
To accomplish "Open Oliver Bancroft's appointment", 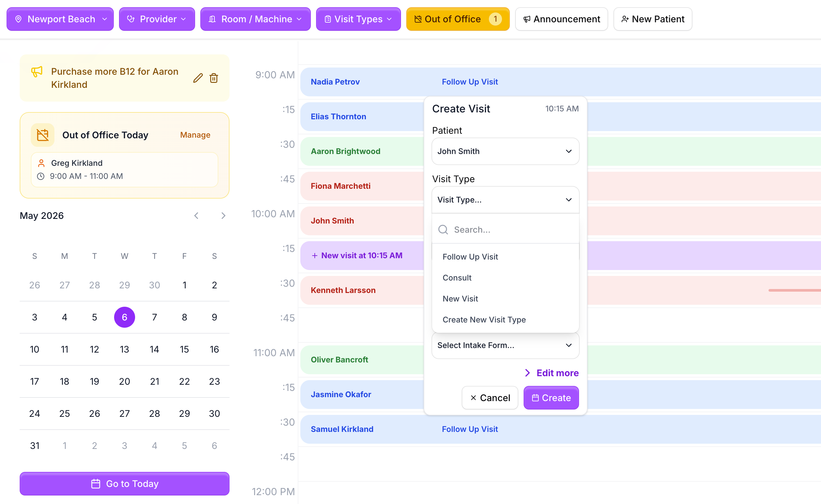I will click(x=362, y=360).
